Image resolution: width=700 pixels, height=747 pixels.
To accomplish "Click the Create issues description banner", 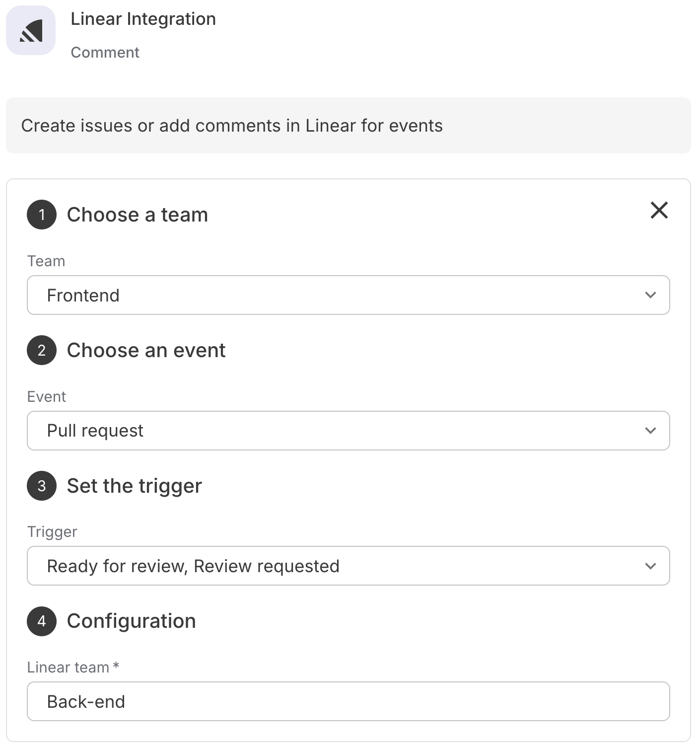I will 348,126.
